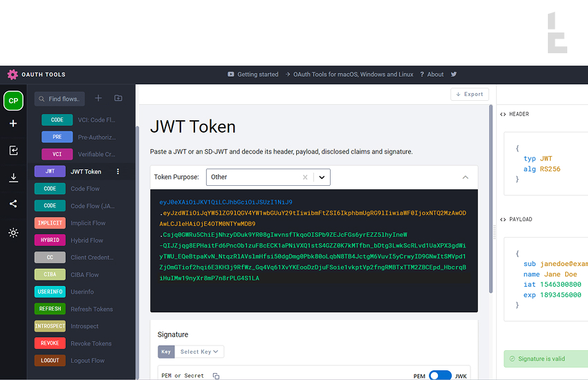Collapse the token panel with the chevron
This screenshot has height=380, width=588.
[x=465, y=177]
